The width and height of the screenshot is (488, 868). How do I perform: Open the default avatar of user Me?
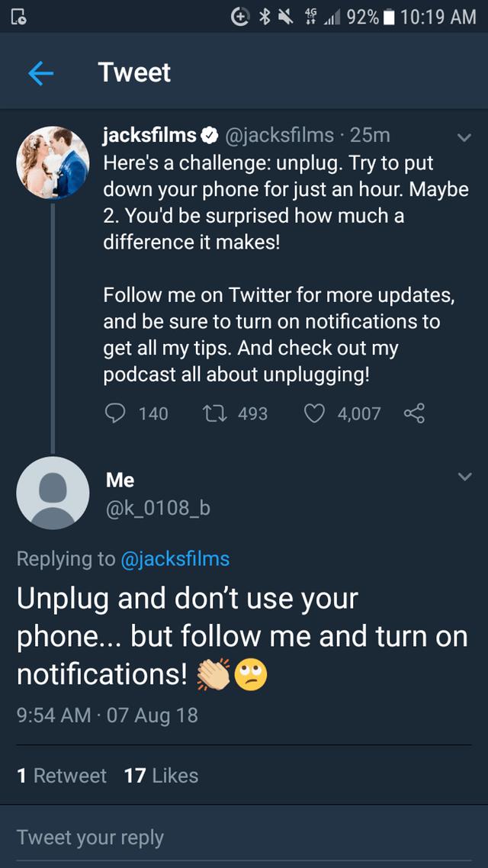point(53,493)
